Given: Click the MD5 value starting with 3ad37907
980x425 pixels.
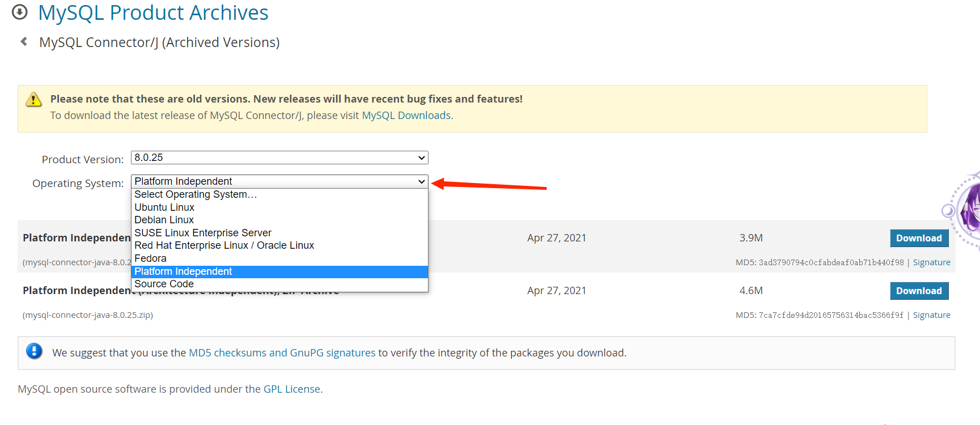Looking at the screenshot, I should (x=831, y=262).
